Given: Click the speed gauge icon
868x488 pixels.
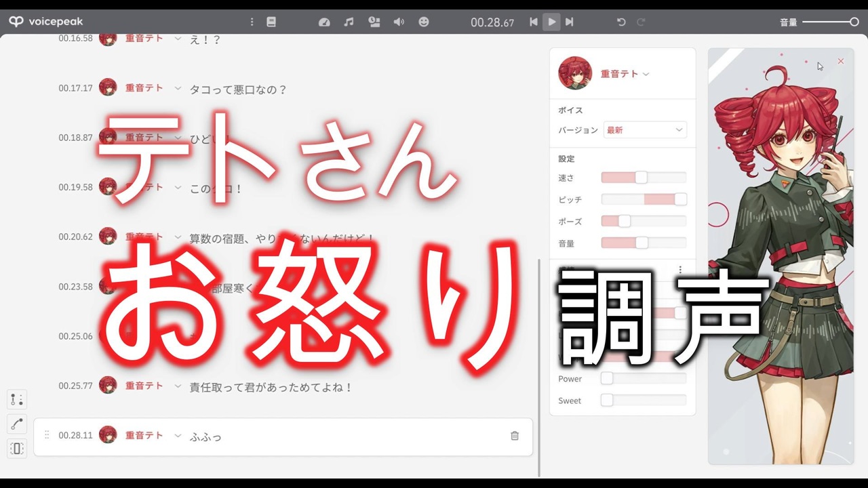Looking at the screenshot, I should [324, 22].
